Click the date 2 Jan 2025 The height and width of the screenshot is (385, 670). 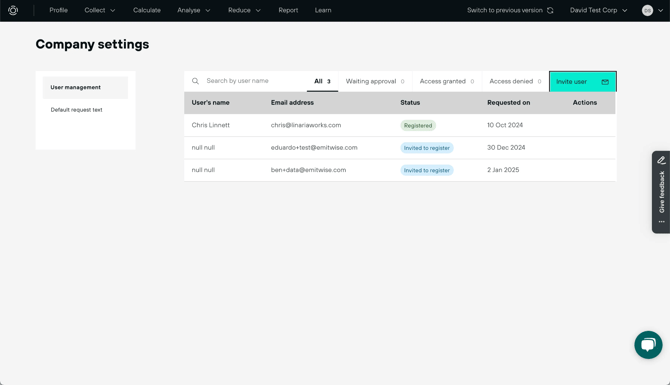503,170
